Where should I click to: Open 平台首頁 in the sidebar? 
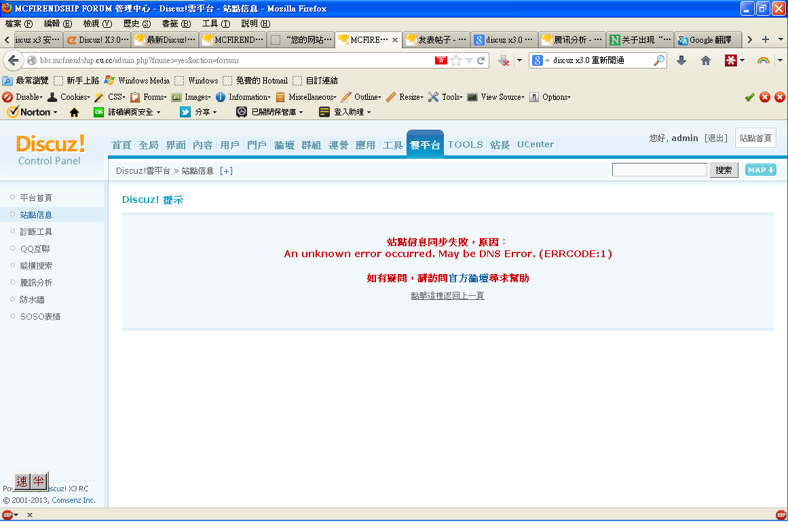pyautogui.click(x=36, y=198)
